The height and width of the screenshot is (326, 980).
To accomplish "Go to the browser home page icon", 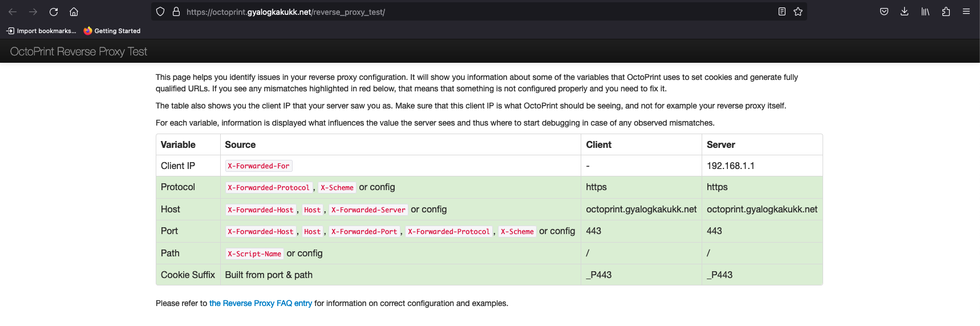I will (x=74, y=12).
